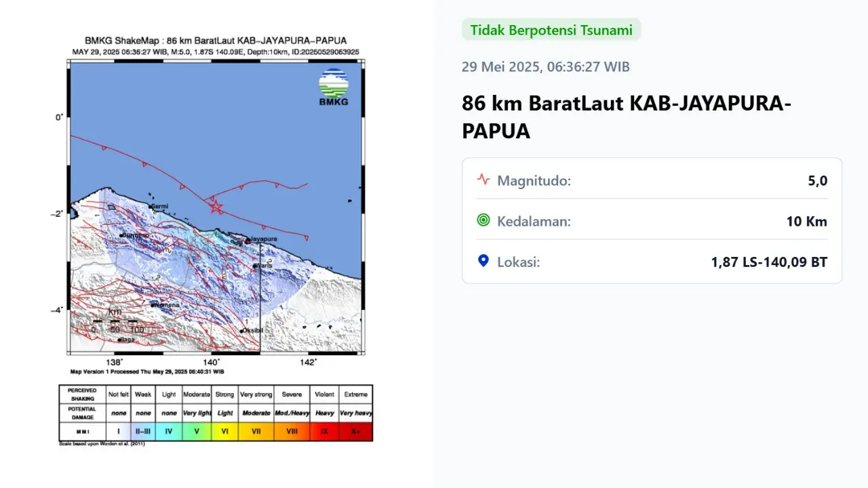Click the magnitude value 5,0

click(818, 181)
